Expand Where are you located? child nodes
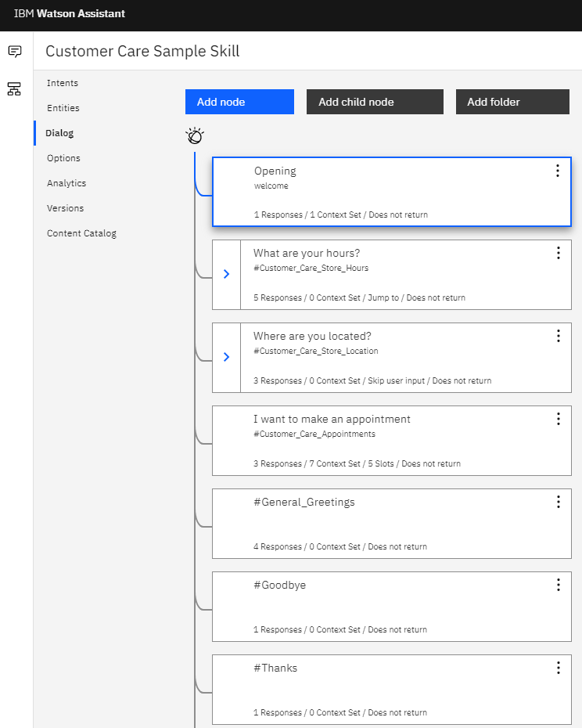 click(x=227, y=357)
